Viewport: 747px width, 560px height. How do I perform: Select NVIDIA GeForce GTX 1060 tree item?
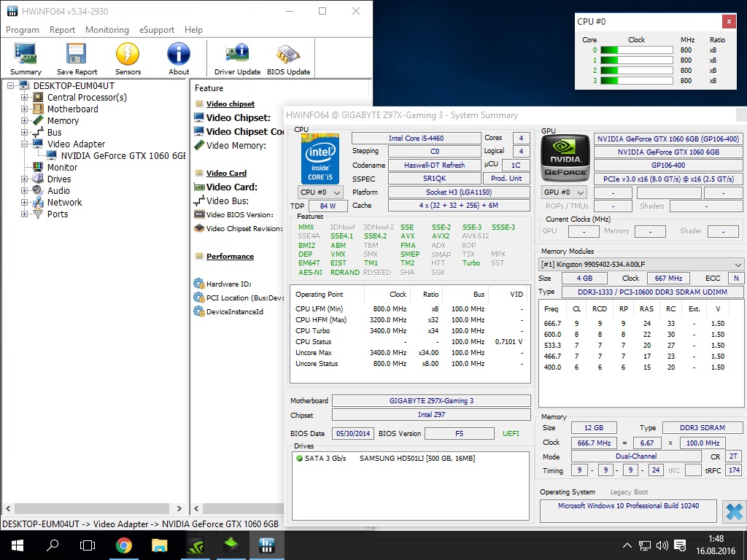pos(123,155)
